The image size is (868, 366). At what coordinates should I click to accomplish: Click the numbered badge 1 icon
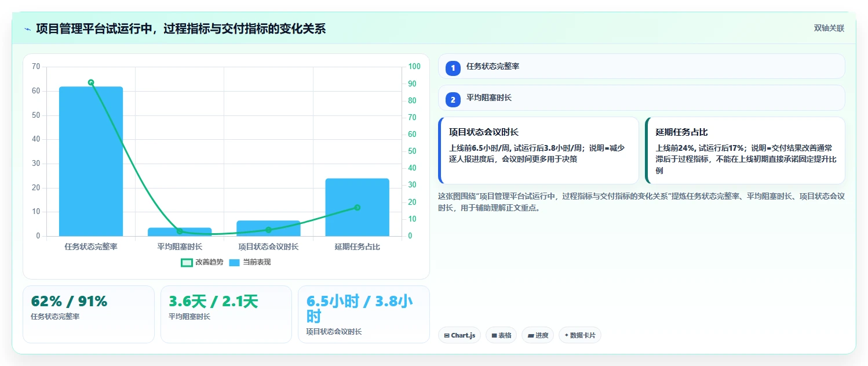453,68
